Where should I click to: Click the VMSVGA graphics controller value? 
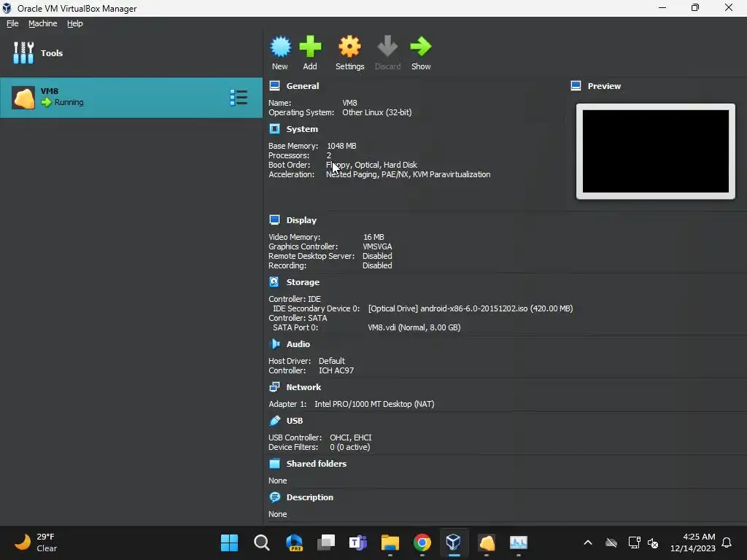(x=377, y=246)
